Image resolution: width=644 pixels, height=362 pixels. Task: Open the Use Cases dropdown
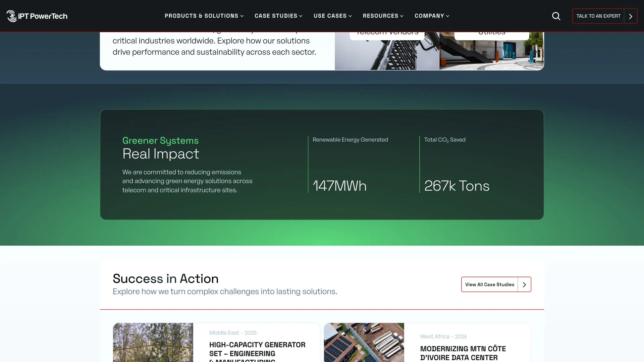pyautogui.click(x=332, y=16)
